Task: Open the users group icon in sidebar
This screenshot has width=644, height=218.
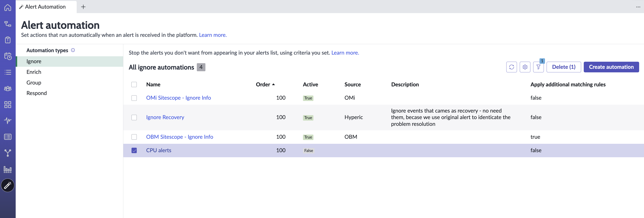Action: pos(8,88)
